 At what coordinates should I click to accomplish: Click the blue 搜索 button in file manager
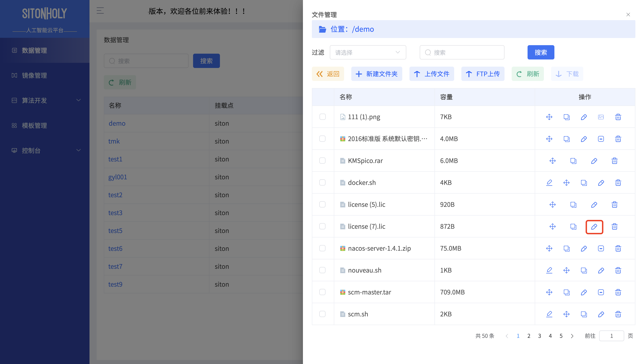tap(541, 52)
